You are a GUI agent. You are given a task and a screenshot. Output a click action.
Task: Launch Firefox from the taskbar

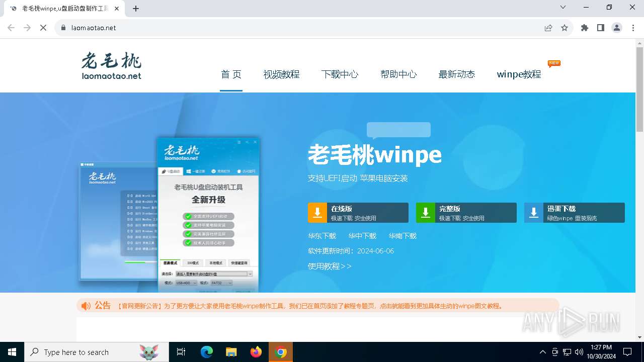(x=256, y=352)
